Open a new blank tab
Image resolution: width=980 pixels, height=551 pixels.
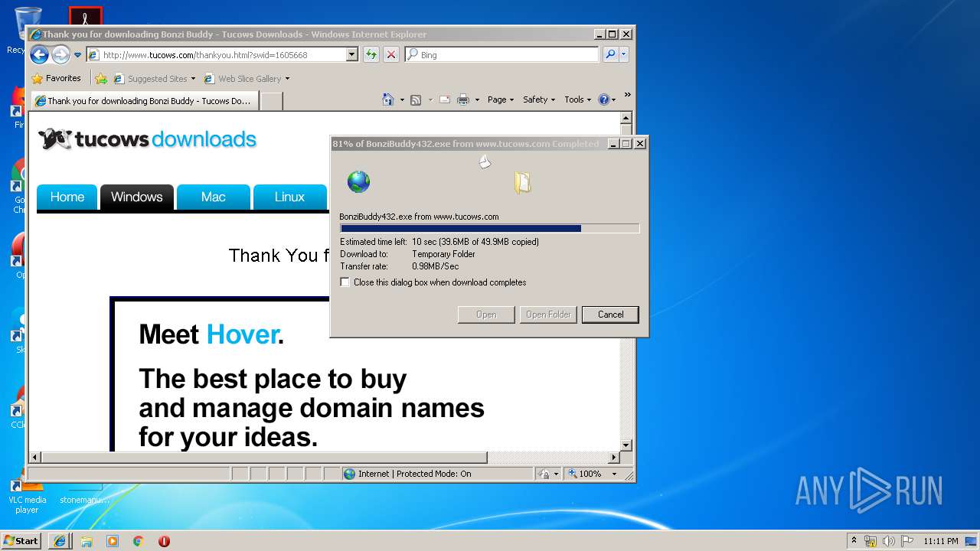point(272,101)
